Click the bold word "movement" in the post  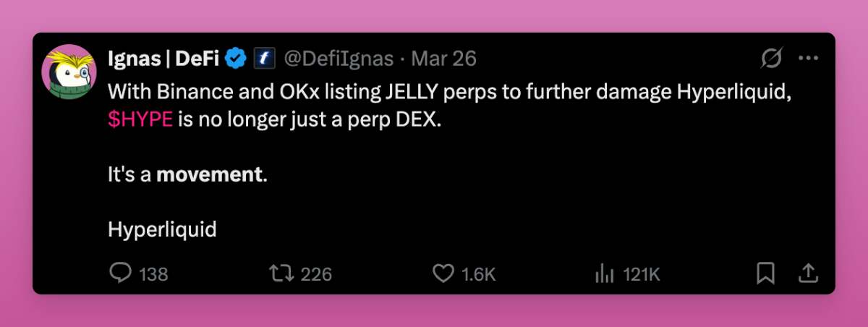coord(210,175)
